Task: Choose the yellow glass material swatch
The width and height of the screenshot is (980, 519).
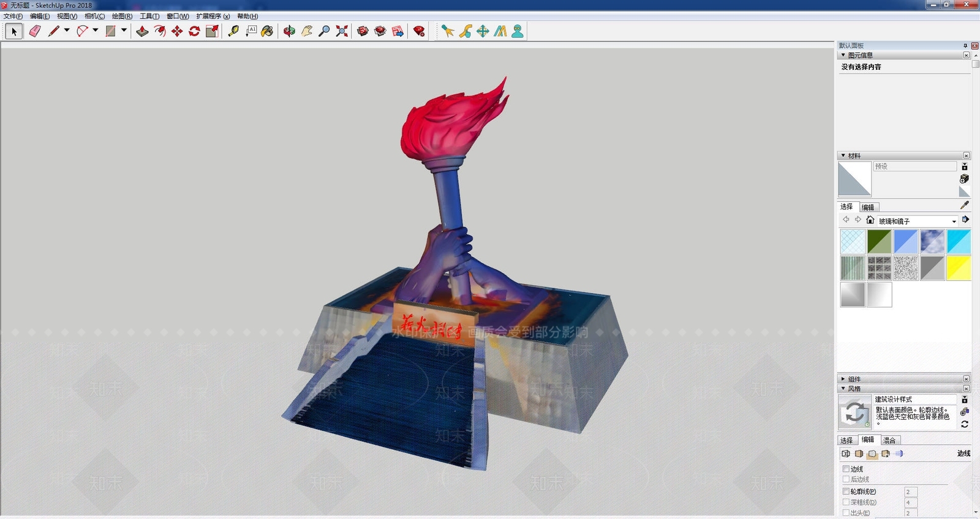Action: pos(959,268)
